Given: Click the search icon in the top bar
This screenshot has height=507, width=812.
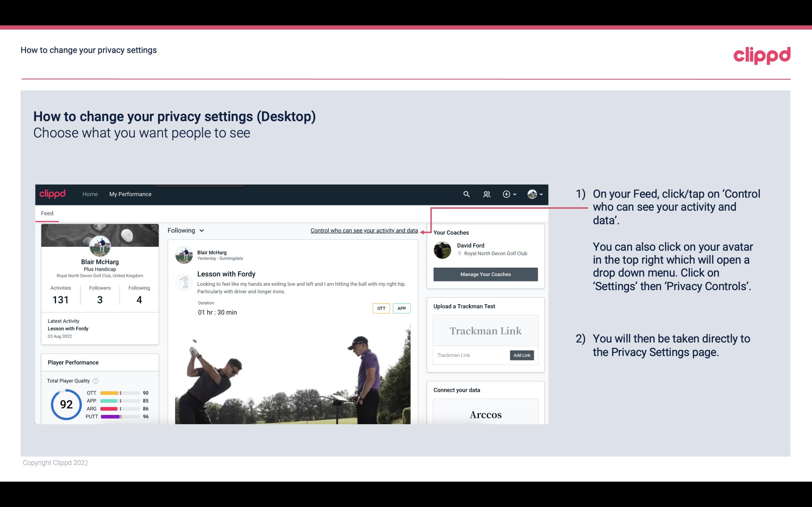Looking at the screenshot, I should [466, 193].
